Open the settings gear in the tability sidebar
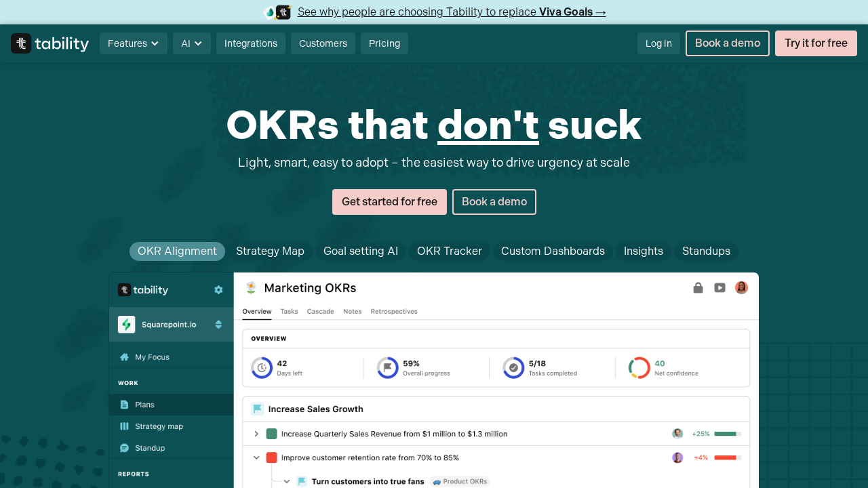Image resolution: width=868 pixels, height=488 pixels. (x=218, y=289)
